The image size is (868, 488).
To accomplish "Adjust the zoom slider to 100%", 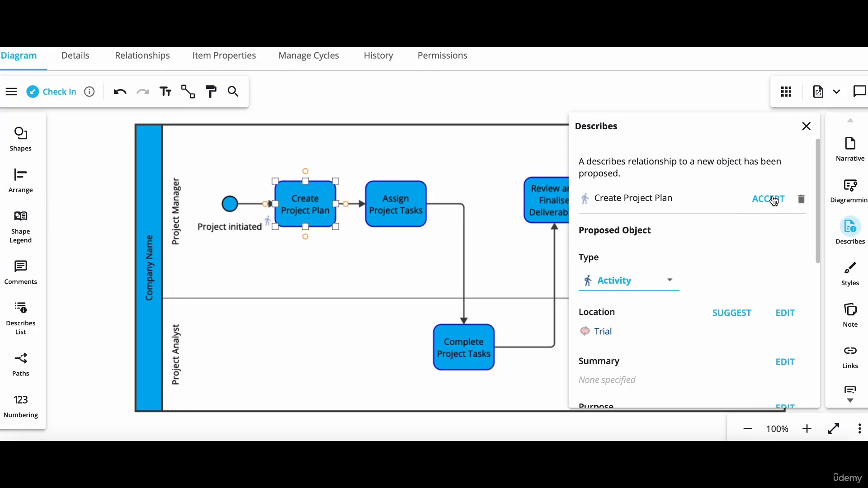I will (777, 428).
